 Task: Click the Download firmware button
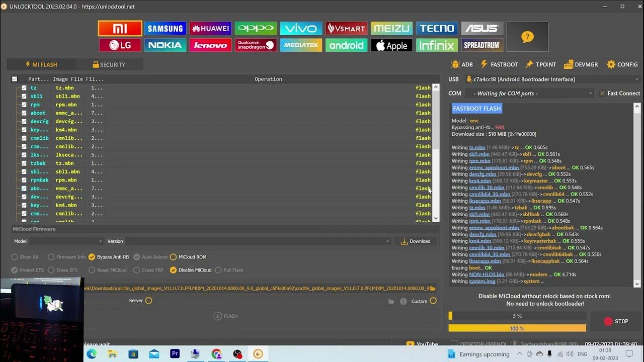click(416, 241)
